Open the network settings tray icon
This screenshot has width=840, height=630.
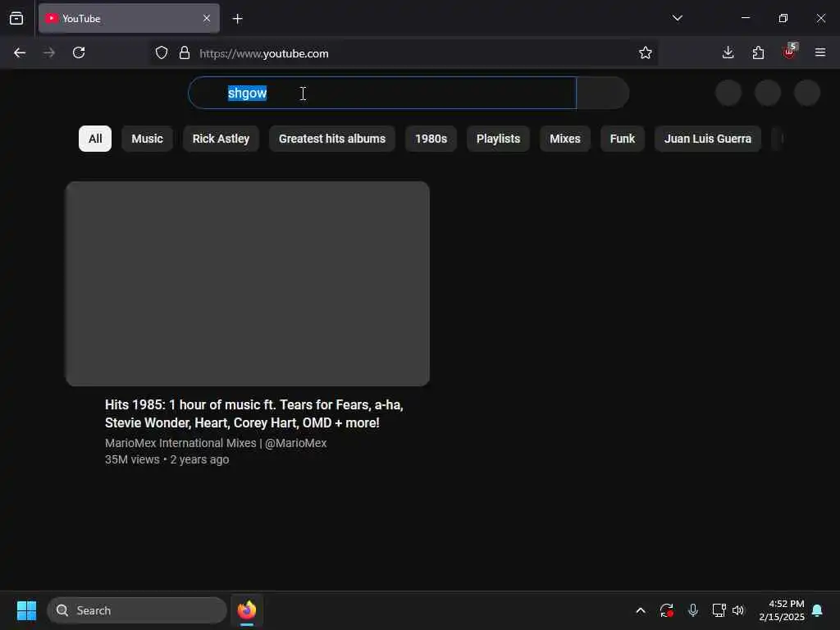click(x=719, y=610)
